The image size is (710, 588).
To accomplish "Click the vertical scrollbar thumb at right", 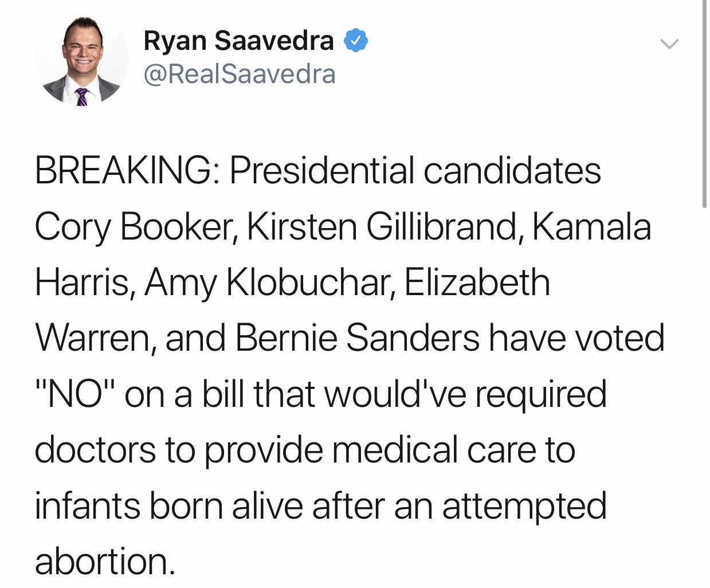I will 704,103.
